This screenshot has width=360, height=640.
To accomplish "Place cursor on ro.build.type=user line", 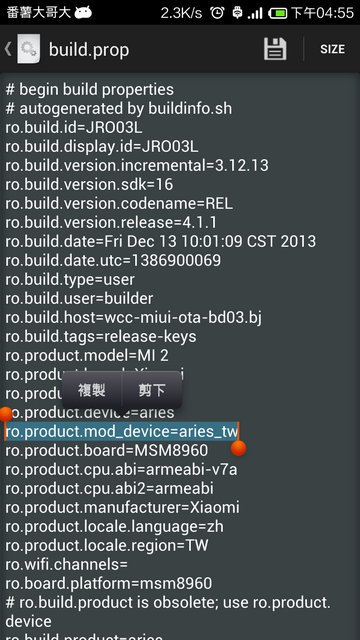I will tap(70, 279).
